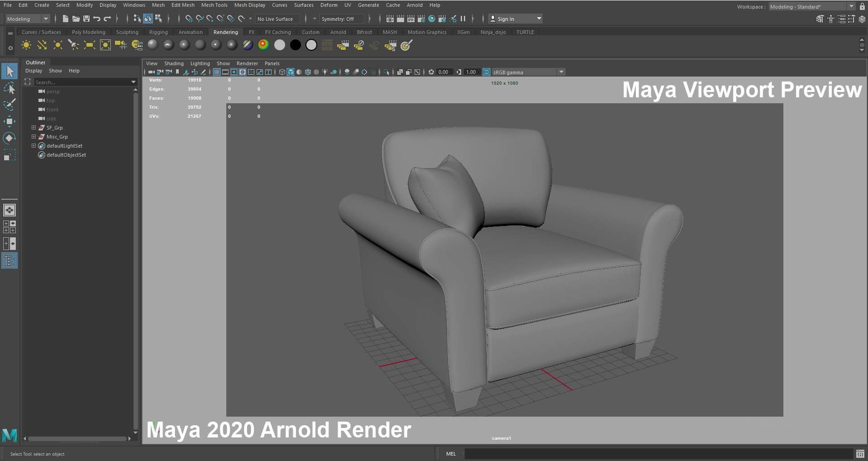Open the Workspace dropdown
The image size is (868, 461).
812,7
